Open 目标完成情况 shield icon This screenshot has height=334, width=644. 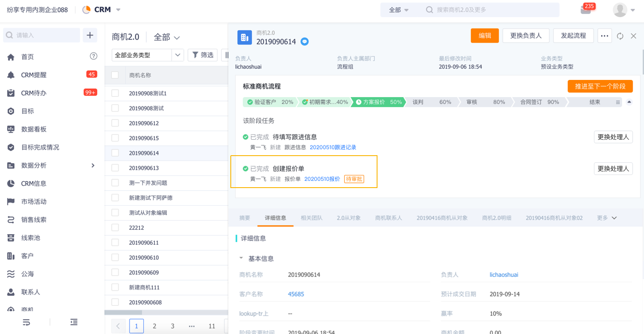(x=11, y=147)
